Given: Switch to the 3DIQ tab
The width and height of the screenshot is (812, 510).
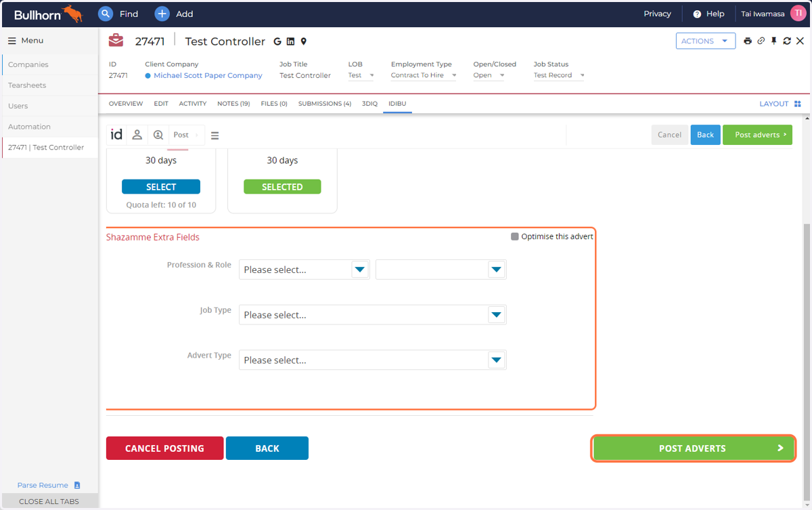Looking at the screenshot, I should pos(369,104).
